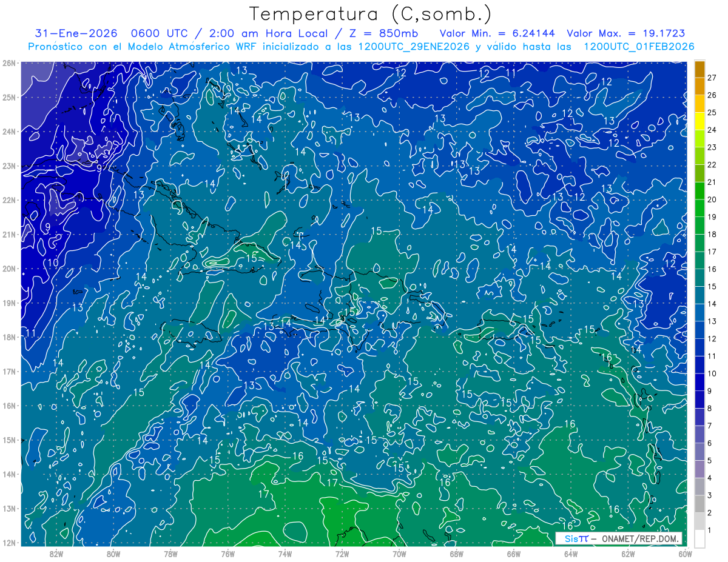This screenshot has width=728, height=562.
Task: Click the 'SisTT – ONAMET/REP.DOM.' logo box
Action: tap(619, 538)
